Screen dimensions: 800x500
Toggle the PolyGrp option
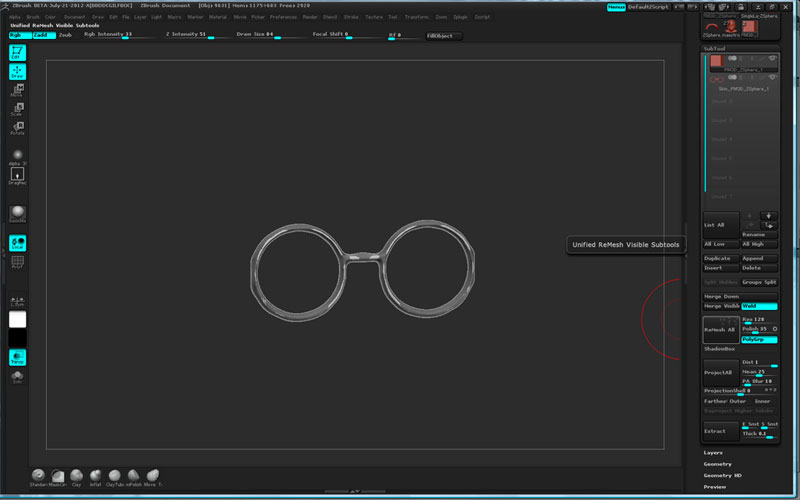point(759,339)
